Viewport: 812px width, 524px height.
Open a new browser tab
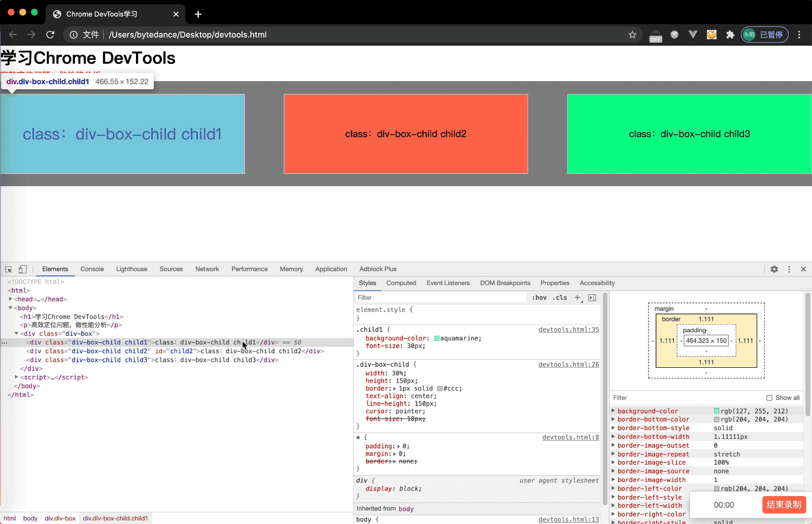(x=198, y=14)
